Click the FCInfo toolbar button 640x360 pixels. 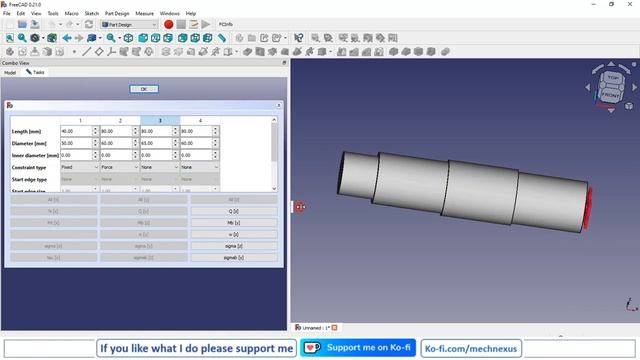(x=226, y=24)
